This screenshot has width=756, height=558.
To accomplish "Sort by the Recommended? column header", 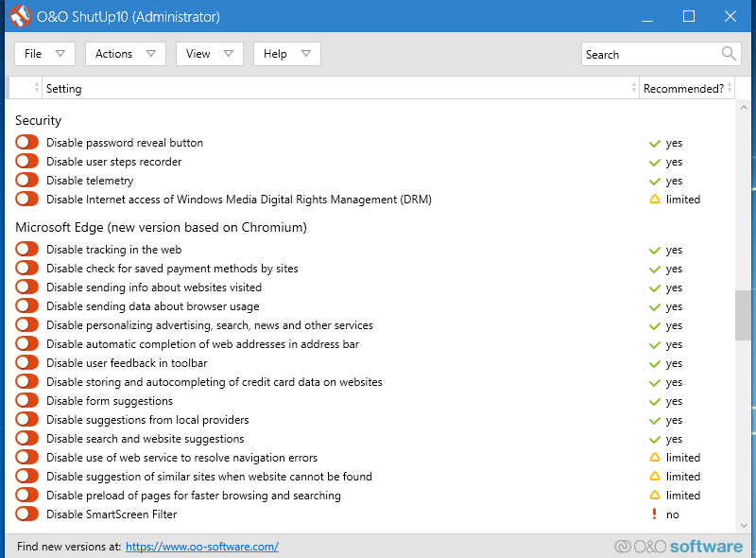I will point(687,88).
